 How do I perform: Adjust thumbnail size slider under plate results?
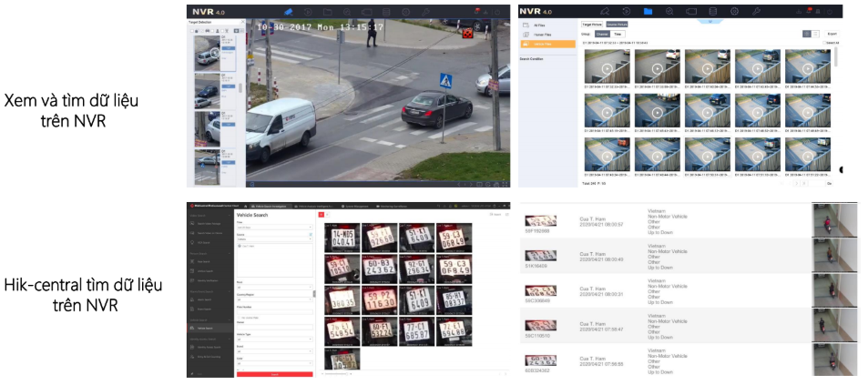(338, 373)
